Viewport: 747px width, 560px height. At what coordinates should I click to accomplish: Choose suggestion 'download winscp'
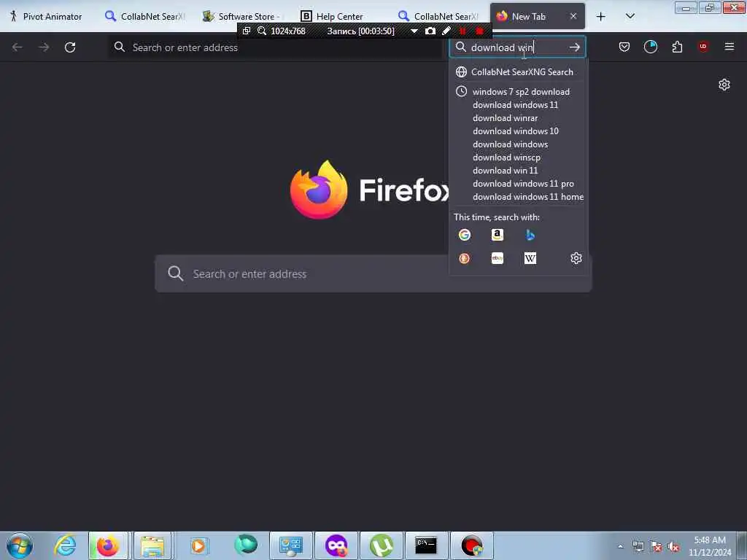[506, 157]
